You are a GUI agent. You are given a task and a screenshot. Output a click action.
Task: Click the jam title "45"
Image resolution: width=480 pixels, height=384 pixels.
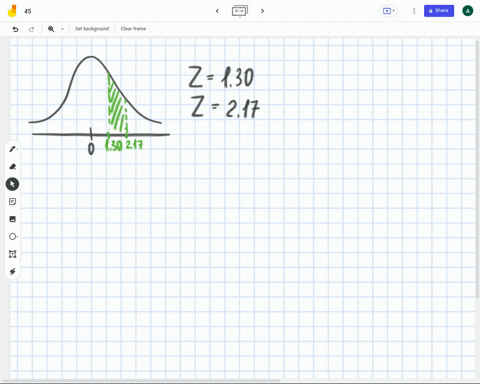[28, 11]
